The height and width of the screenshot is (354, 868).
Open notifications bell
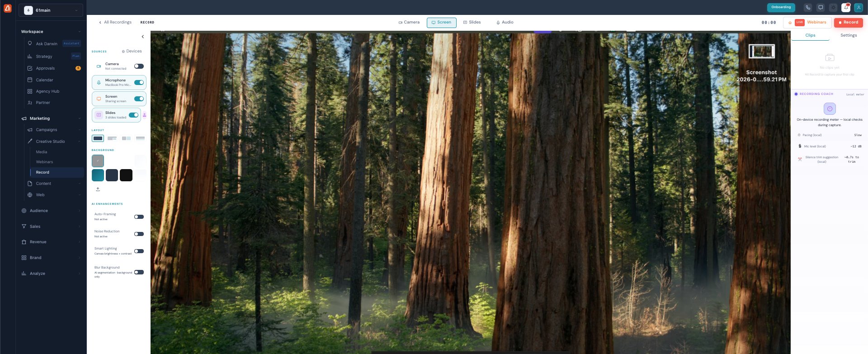846,7
